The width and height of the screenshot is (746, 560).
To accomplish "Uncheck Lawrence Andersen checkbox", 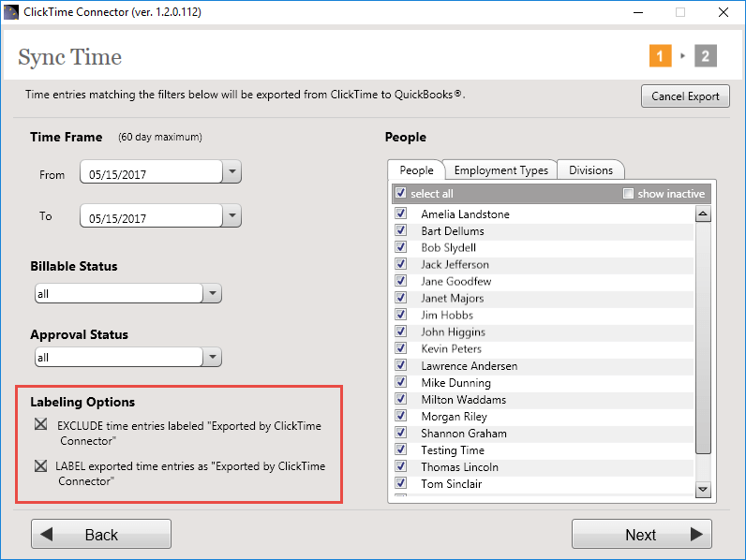I will point(400,365).
